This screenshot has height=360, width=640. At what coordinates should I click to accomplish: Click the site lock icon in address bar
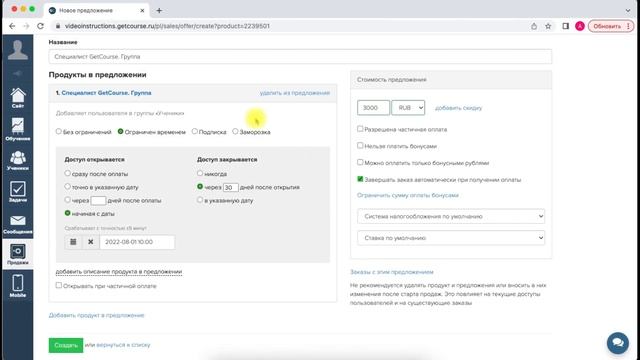coord(58,26)
